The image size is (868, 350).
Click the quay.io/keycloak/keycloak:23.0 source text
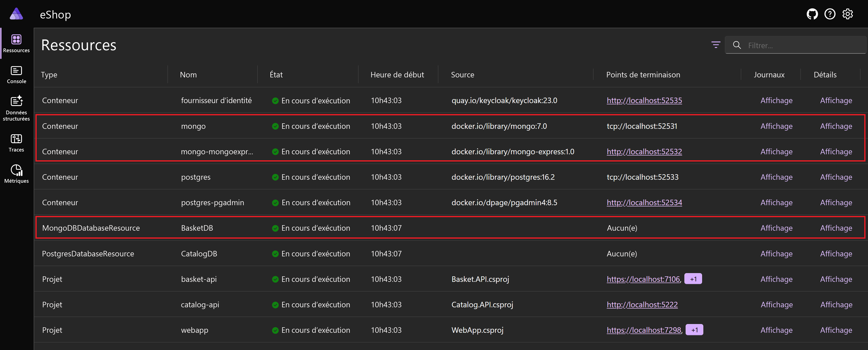pyautogui.click(x=504, y=101)
